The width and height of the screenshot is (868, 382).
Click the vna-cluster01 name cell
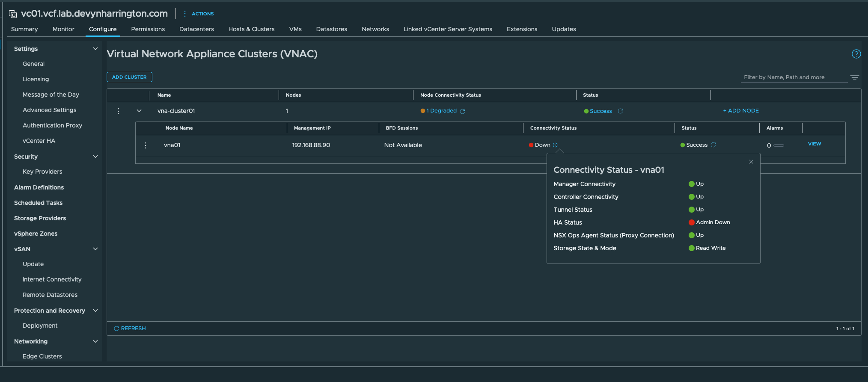(x=176, y=111)
